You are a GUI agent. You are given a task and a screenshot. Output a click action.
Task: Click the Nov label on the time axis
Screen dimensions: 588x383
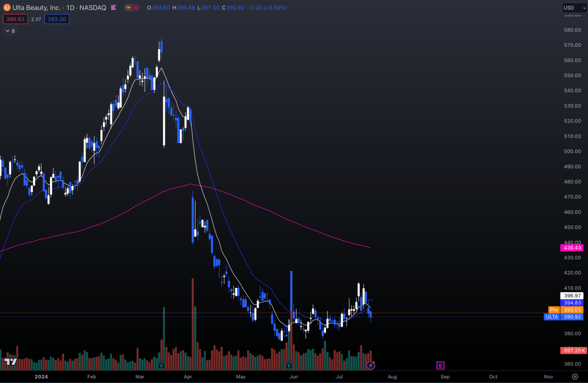[548, 377]
